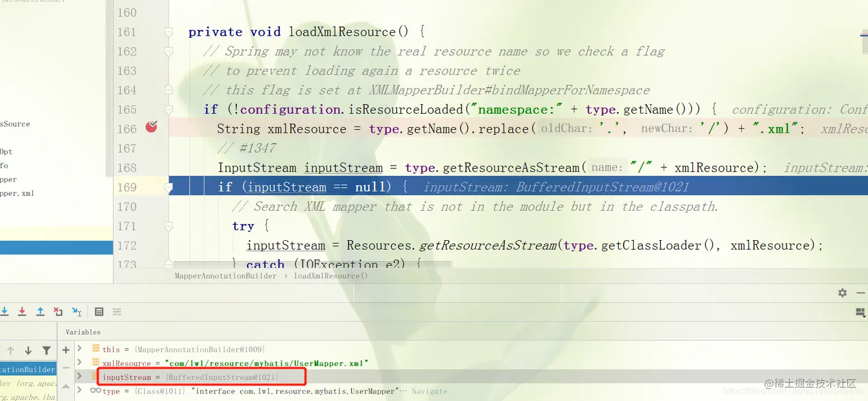Select project tree item 'Opt'

6,152
